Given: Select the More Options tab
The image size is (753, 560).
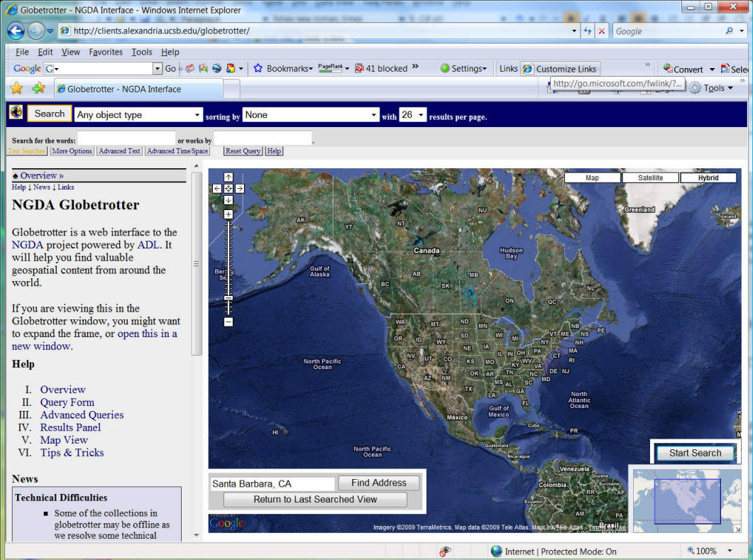Looking at the screenshot, I should click(72, 151).
